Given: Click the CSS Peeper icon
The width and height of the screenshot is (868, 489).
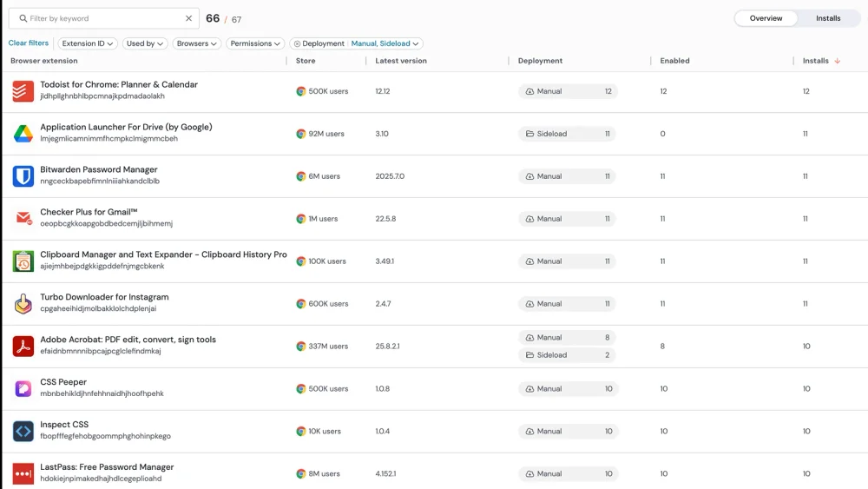Looking at the screenshot, I should tap(23, 389).
